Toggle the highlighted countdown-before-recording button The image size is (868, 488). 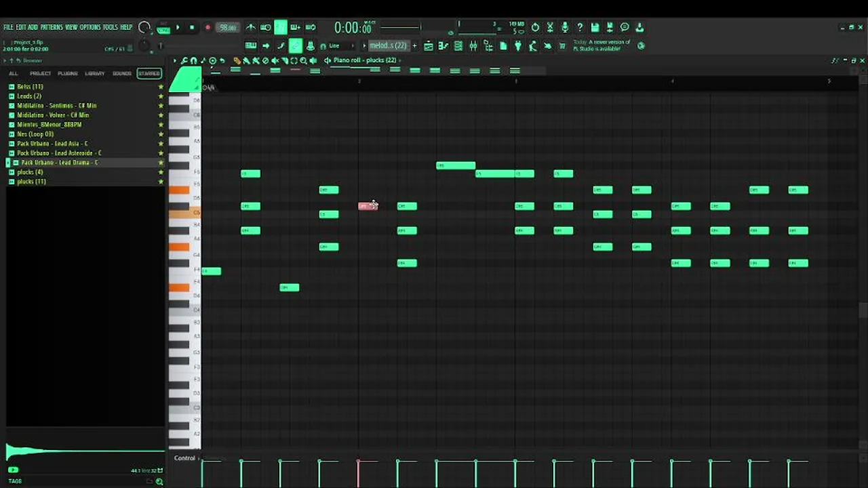(280, 27)
